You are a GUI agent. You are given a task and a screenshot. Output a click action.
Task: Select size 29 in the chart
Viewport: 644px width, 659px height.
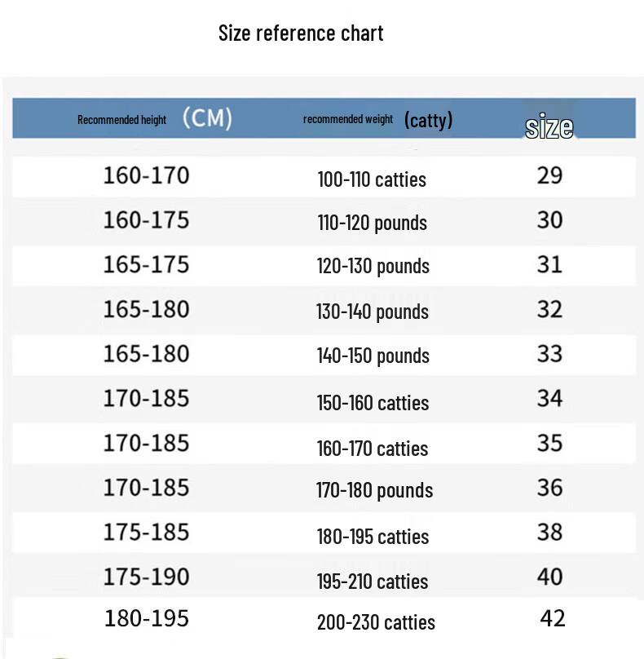point(549,175)
